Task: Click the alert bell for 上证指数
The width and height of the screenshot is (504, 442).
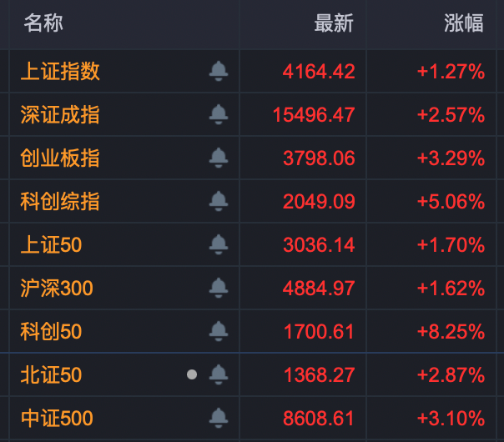Action: (219, 71)
